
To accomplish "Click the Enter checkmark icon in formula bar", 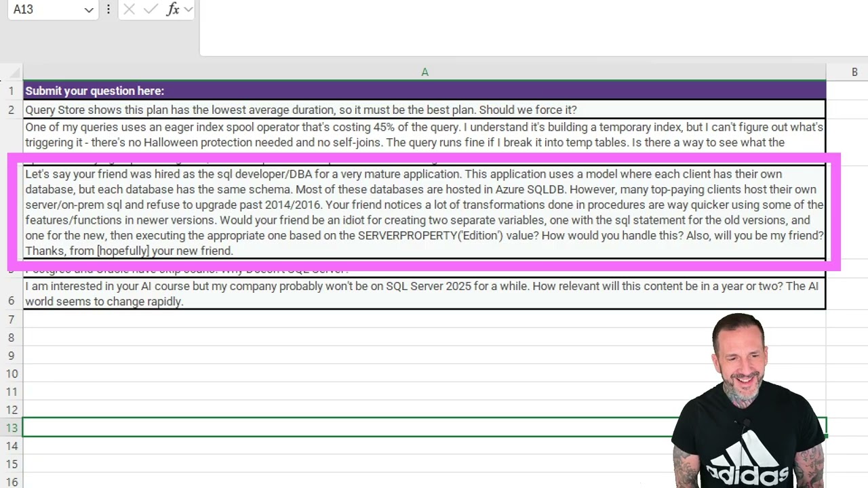I will pyautogui.click(x=151, y=9).
